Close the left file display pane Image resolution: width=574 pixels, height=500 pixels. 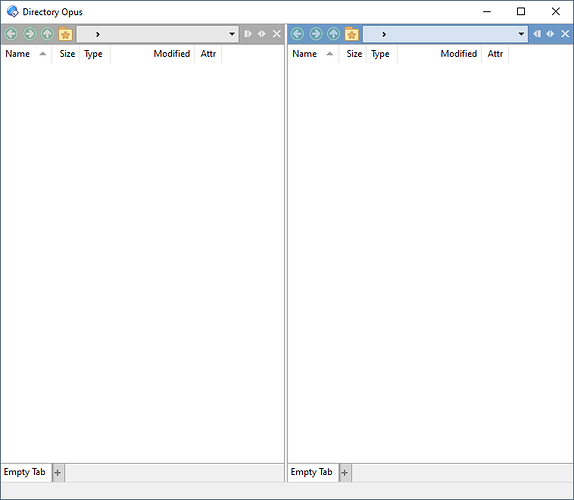[277, 34]
